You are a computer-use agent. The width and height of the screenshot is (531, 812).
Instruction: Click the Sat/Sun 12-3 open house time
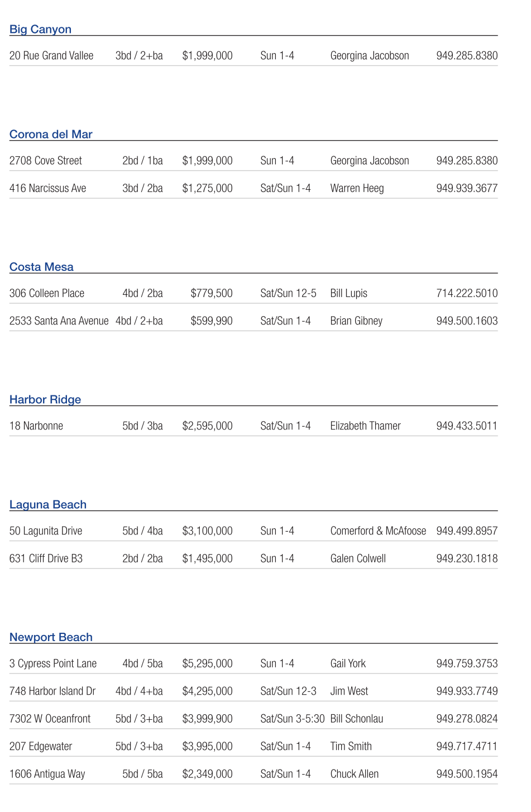288,691
